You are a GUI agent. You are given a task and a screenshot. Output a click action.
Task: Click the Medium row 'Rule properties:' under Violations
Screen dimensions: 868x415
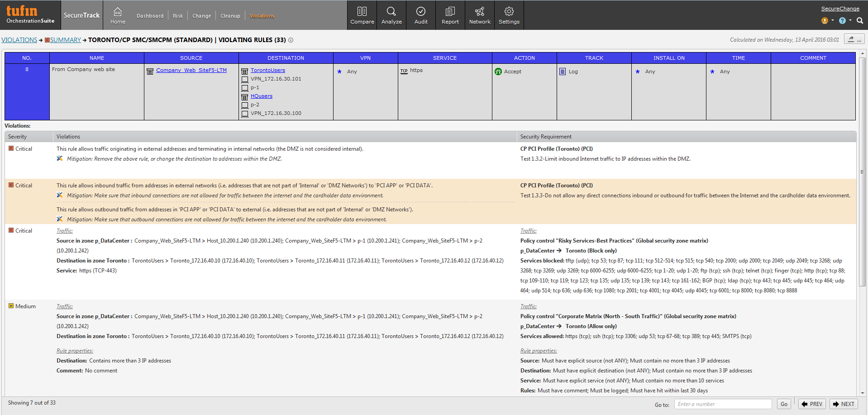point(75,351)
